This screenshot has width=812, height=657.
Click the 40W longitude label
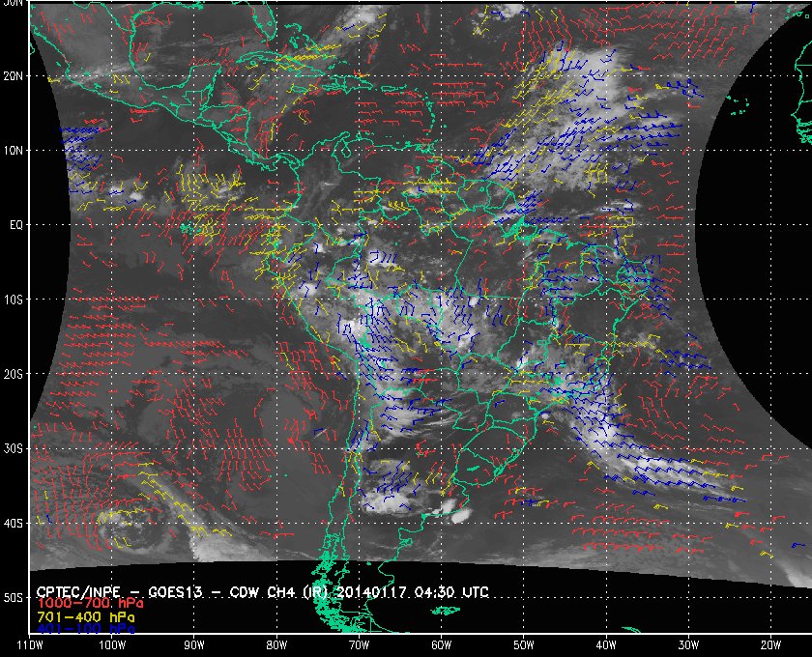pos(606,645)
